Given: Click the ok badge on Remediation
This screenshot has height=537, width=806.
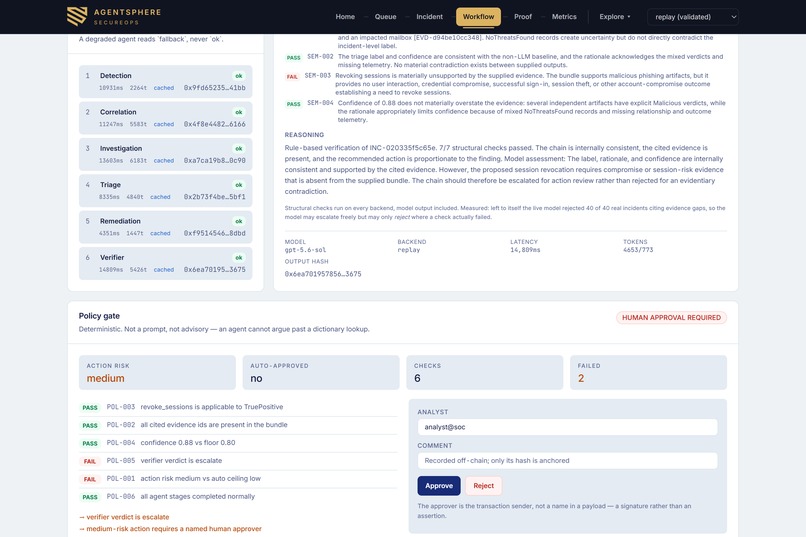Looking at the screenshot, I should [239, 221].
